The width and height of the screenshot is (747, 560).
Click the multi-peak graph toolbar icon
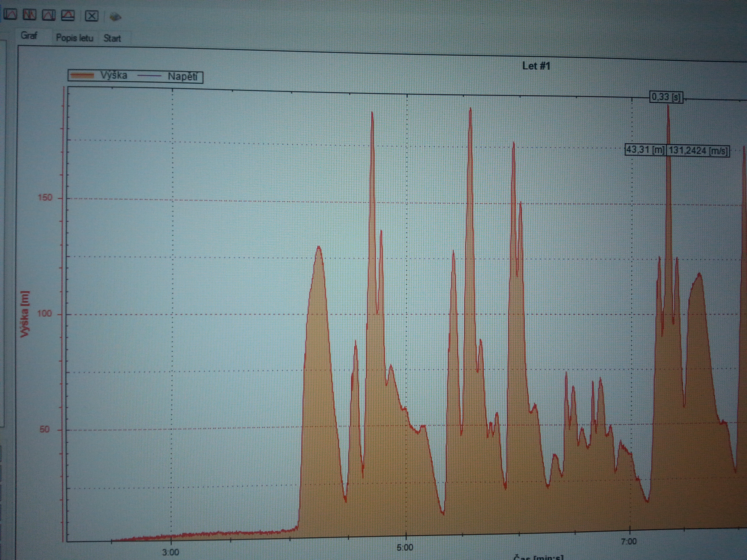click(x=29, y=15)
